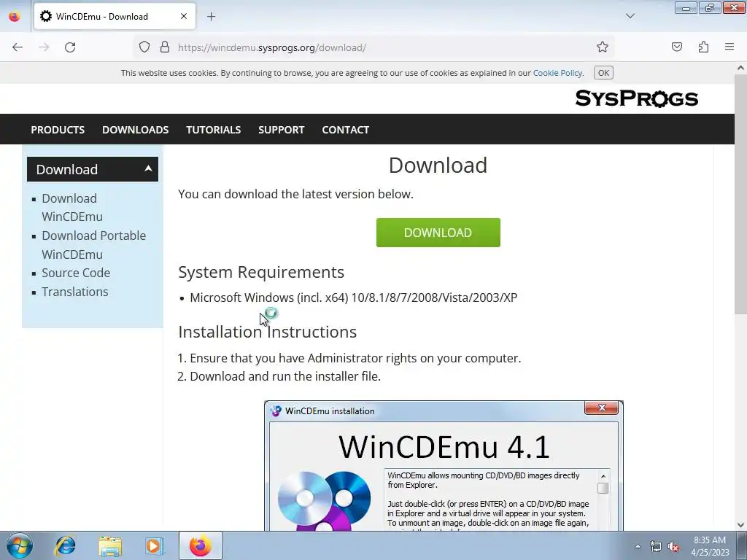The image size is (747, 560).
Task: Click the scrollbar up arrow
Action: pos(740,68)
